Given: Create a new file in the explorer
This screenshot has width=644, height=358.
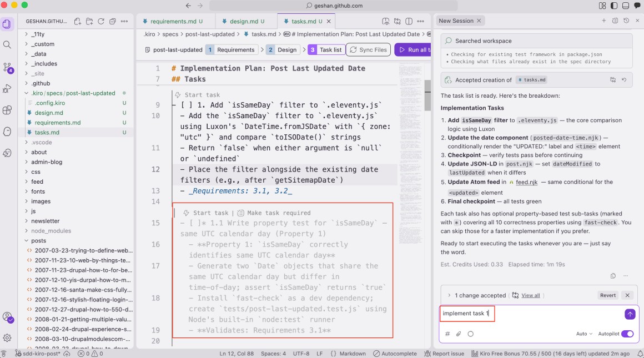Looking at the screenshot, I should pos(77,21).
